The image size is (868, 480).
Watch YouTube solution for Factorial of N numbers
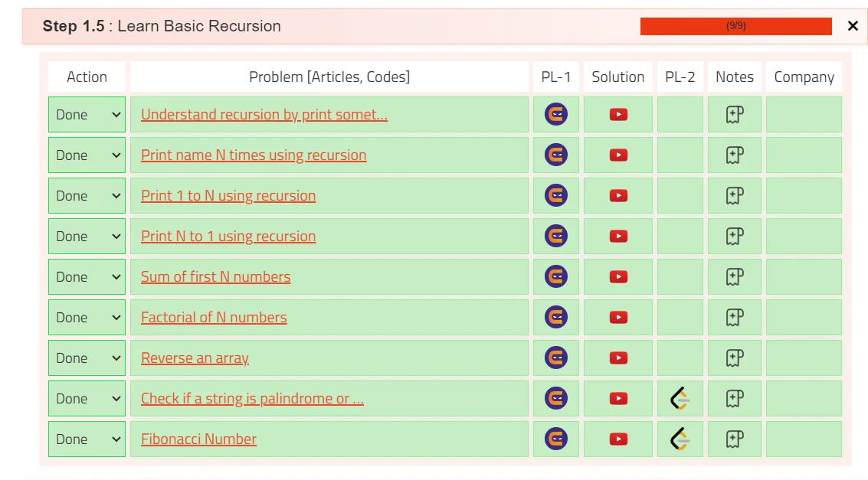point(618,317)
